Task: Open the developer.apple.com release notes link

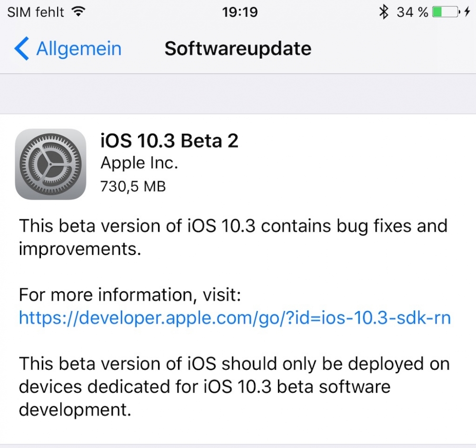Action: [x=234, y=318]
